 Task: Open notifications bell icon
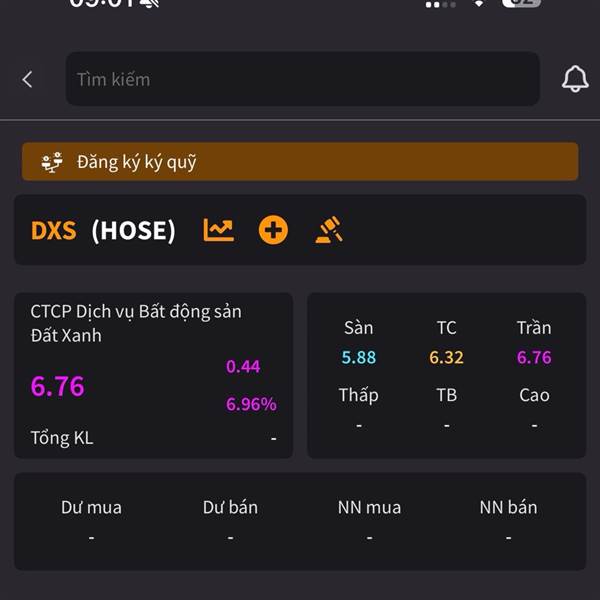pos(575,80)
